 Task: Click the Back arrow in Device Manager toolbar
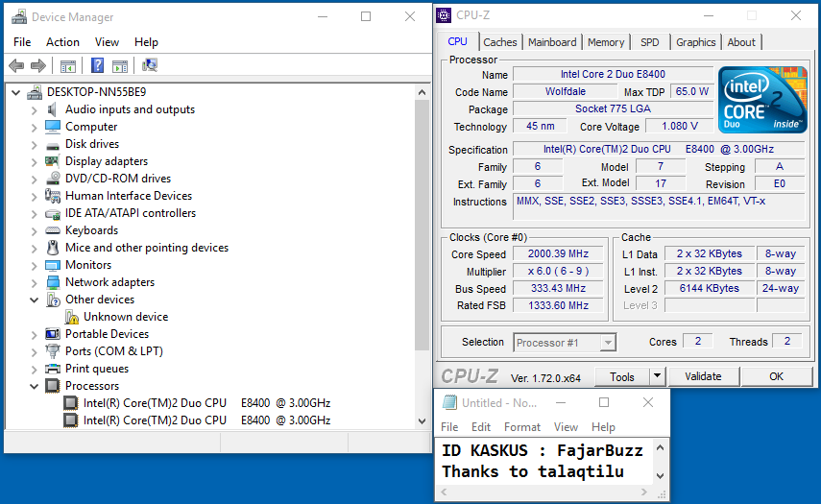pos(16,65)
